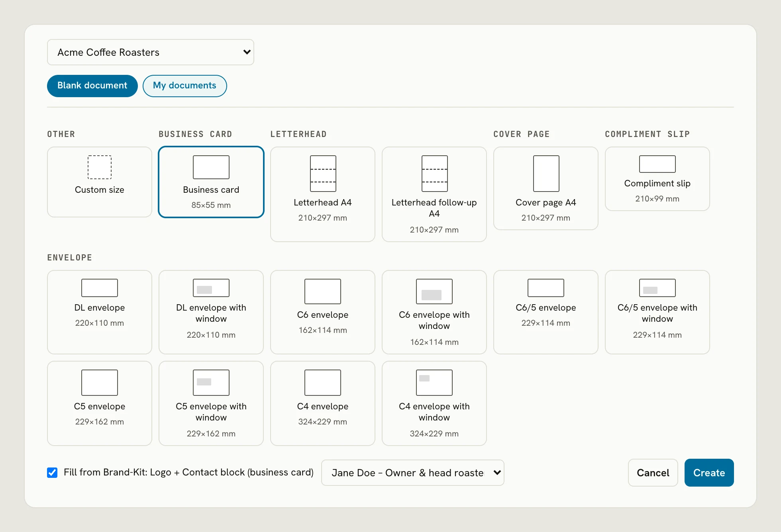Click the OTHER section heading

(61, 134)
